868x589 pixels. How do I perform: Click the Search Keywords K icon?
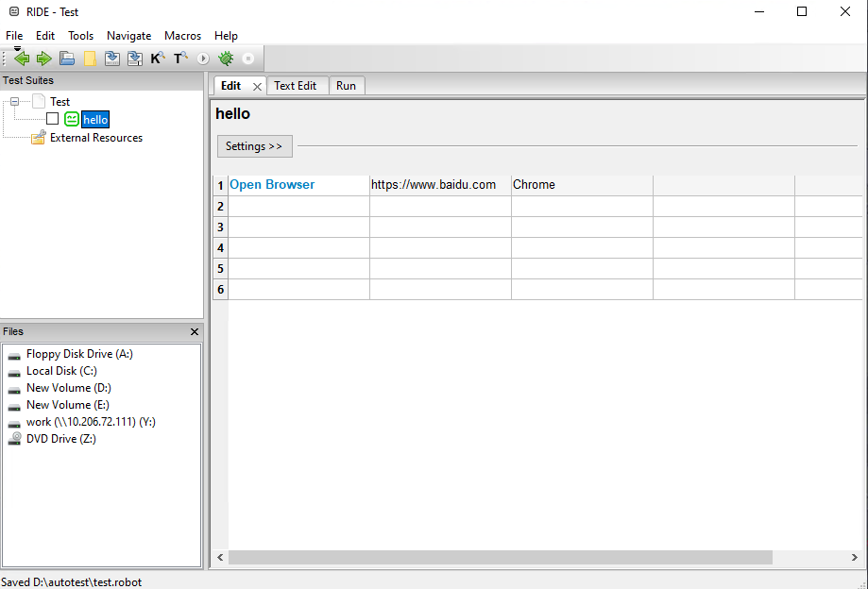(157, 59)
